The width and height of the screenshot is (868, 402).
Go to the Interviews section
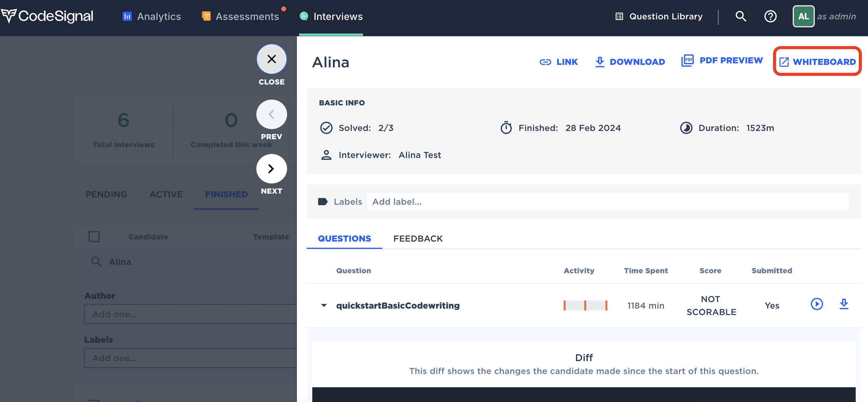[x=331, y=16]
